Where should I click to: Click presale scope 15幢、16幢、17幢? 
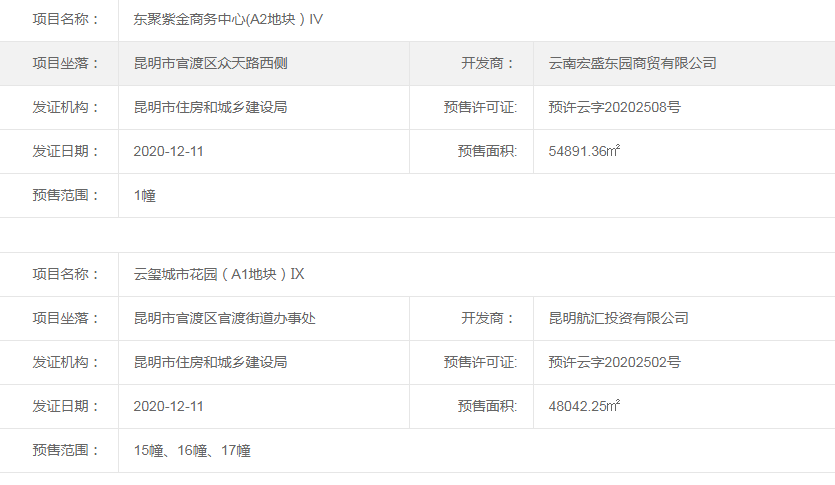192,451
